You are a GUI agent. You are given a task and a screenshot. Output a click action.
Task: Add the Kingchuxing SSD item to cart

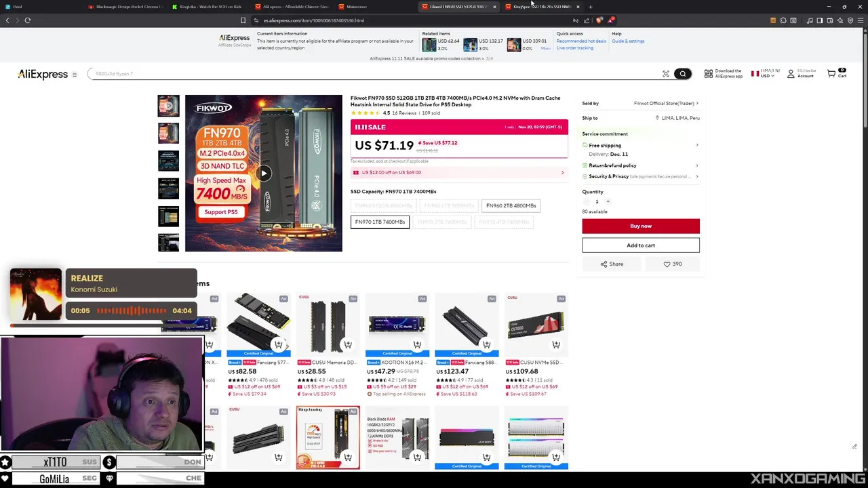coord(348,457)
